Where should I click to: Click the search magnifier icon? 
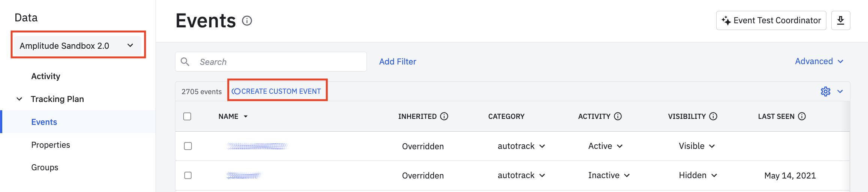coord(185,61)
